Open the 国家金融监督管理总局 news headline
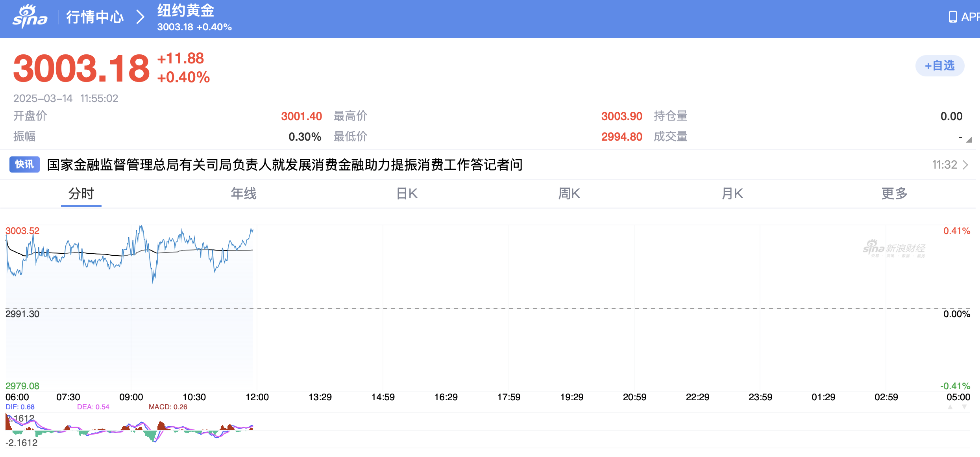This screenshot has width=980, height=457. pyautogui.click(x=285, y=165)
